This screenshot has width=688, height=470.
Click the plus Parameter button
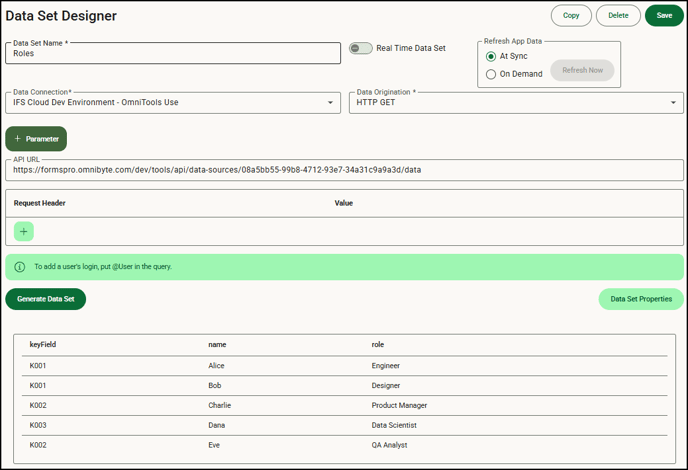[x=36, y=139]
